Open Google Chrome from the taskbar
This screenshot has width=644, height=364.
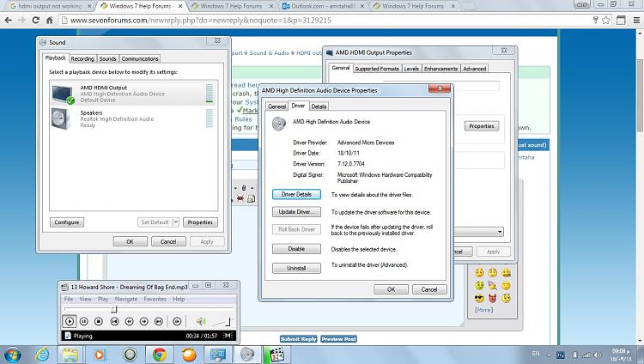(160, 355)
